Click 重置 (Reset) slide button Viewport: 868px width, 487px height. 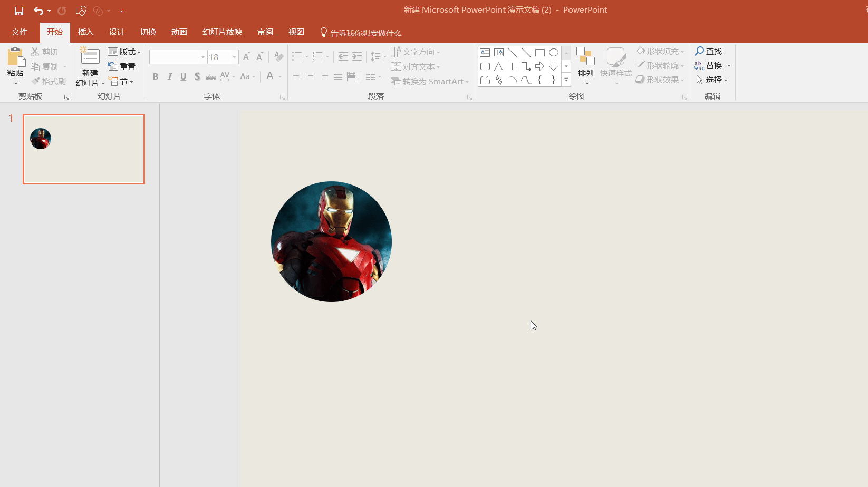tap(122, 66)
